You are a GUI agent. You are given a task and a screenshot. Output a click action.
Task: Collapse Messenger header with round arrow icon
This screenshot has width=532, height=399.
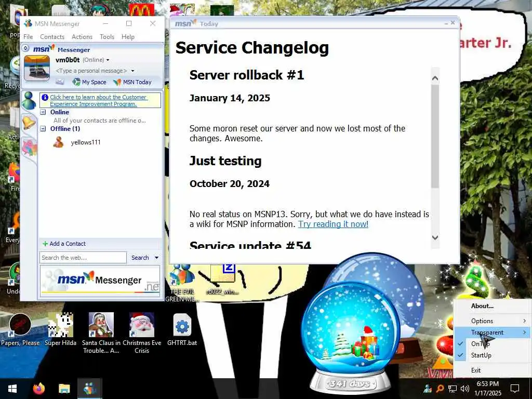(25, 48)
